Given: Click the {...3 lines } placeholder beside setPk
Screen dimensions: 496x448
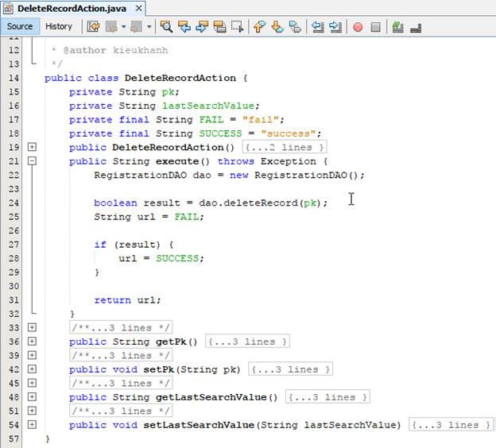Looking at the screenshot, I should tap(290, 369).
